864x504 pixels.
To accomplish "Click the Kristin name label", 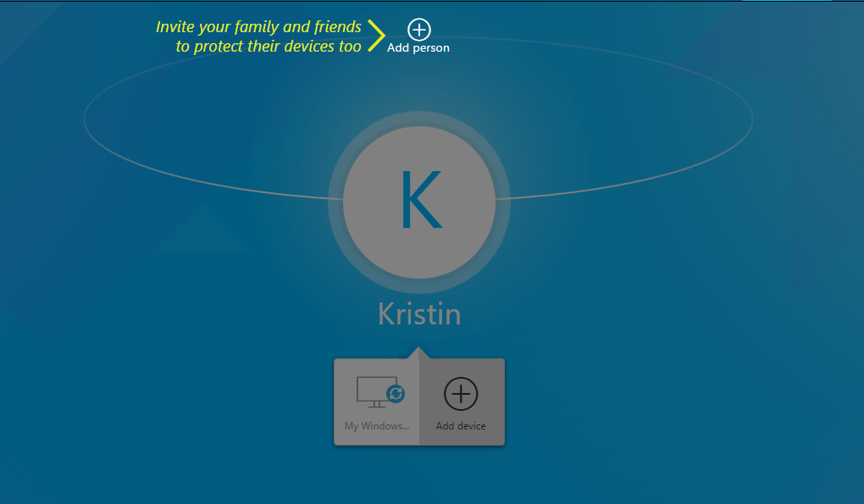I will click(x=418, y=314).
